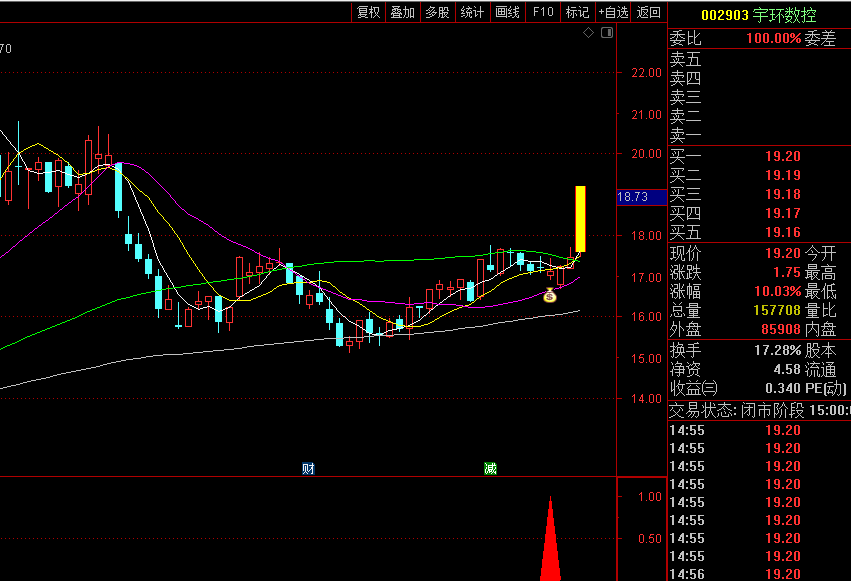Toggle the diamond icon above the chart
The image size is (851, 581).
click(x=588, y=33)
